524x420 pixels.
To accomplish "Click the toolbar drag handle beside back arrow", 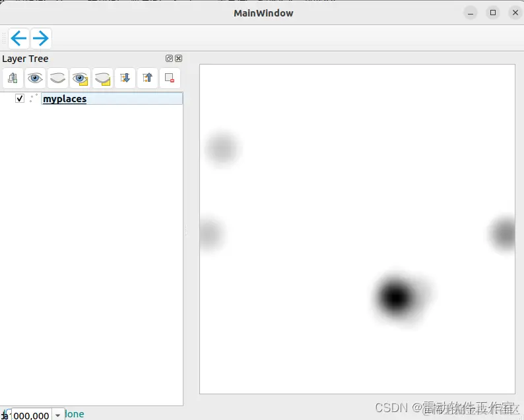I will click(4, 38).
